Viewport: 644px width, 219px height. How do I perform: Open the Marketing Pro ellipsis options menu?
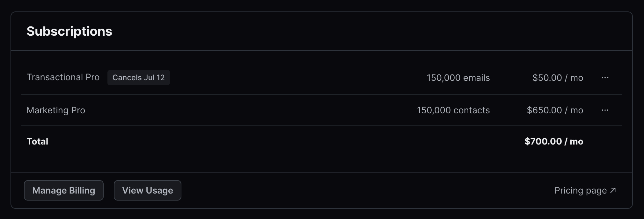click(605, 110)
